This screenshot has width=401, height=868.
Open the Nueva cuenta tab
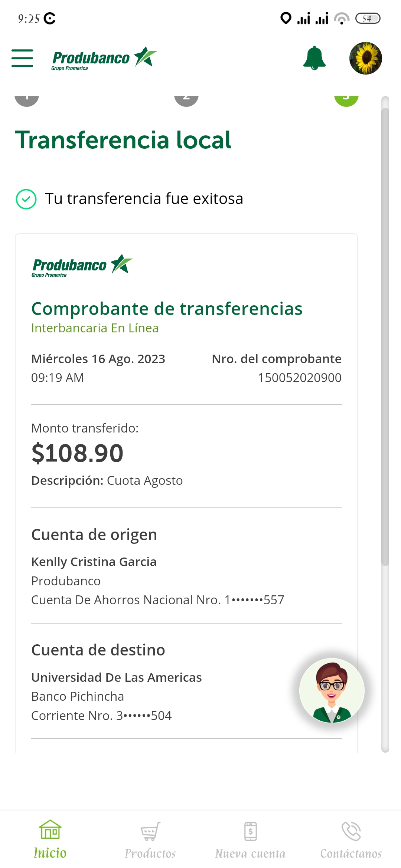[x=250, y=840]
